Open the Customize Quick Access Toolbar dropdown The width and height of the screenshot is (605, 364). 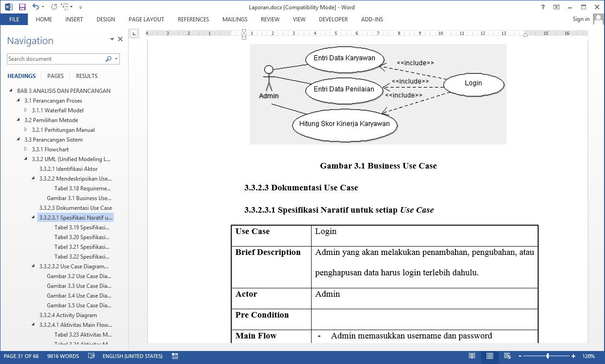(x=81, y=7)
